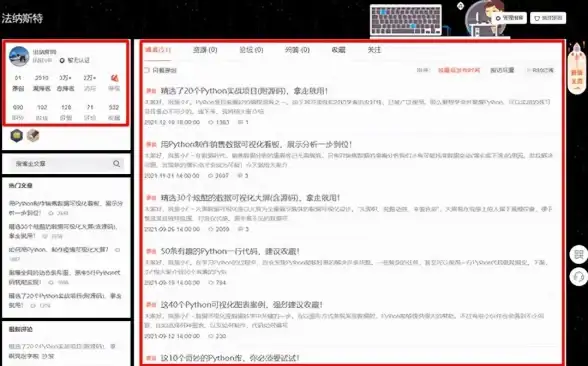This screenshot has height=366, width=588.
Task: Click the magnifier icon in the blog search box
Action: pos(116,164)
